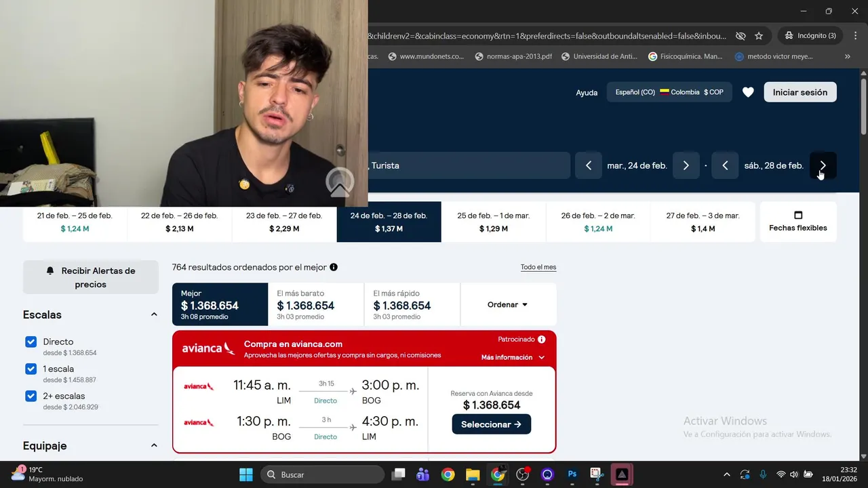Expand Más información on Avianca ad
868x488 pixels.
[x=513, y=357]
